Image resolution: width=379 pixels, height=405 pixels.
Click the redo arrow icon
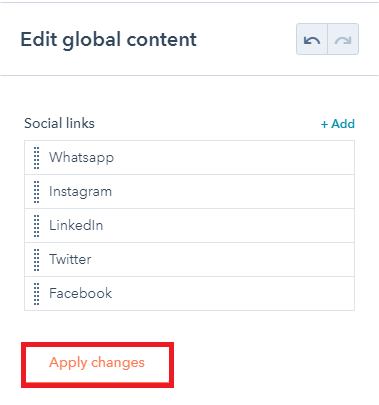click(343, 39)
